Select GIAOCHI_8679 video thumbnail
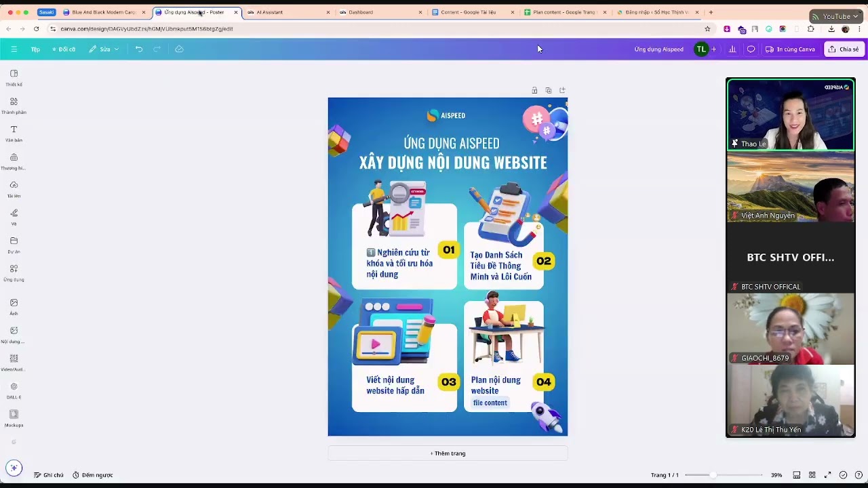 [x=790, y=329]
